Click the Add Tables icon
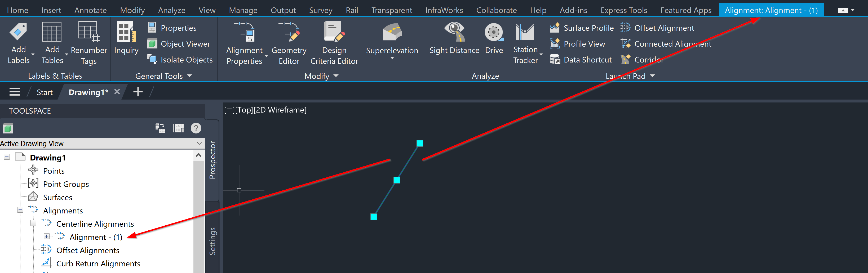This screenshot has height=273, width=868. tap(52, 32)
